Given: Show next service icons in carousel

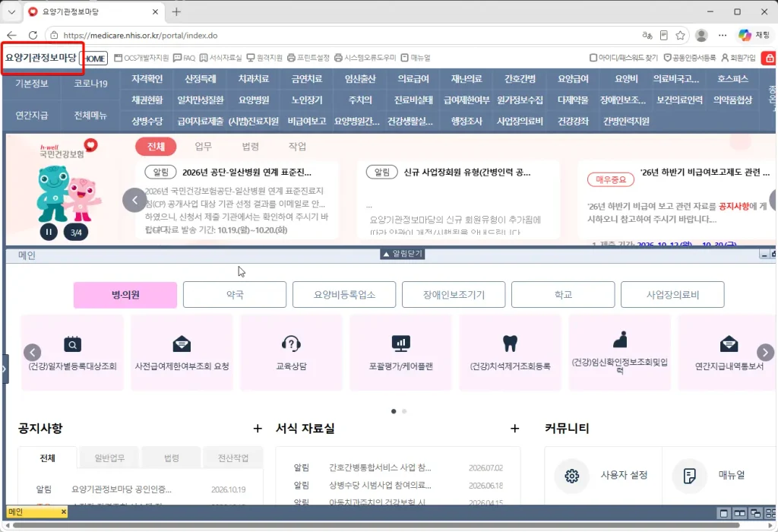Looking at the screenshot, I should click(765, 353).
